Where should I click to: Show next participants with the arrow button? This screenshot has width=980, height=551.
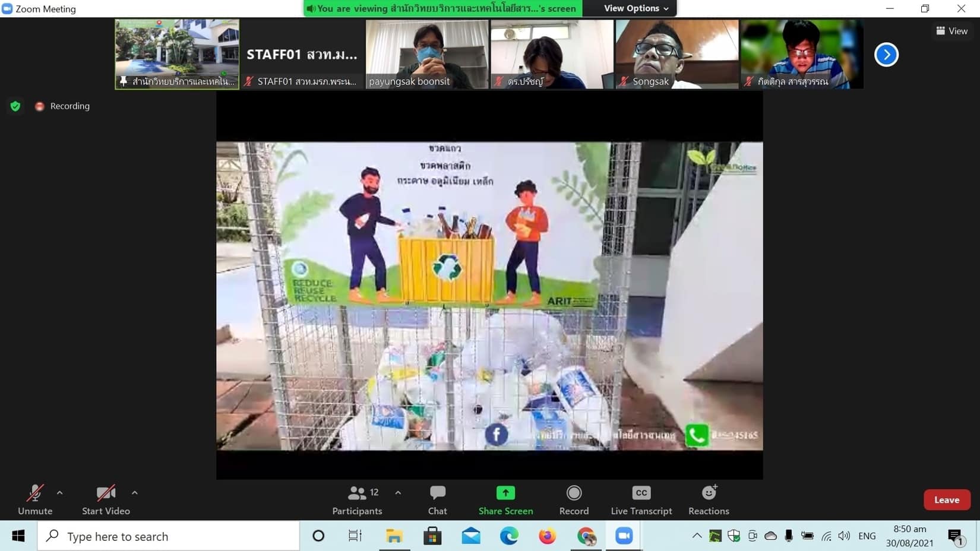coord(886,55)
